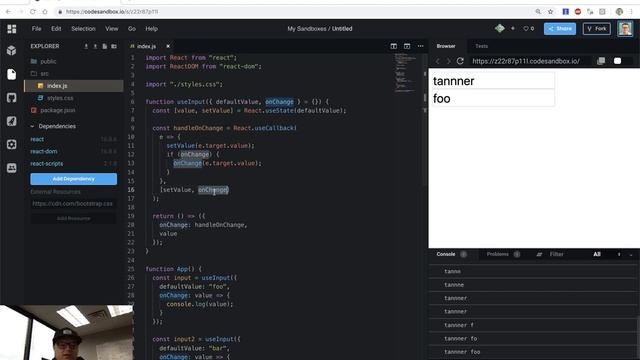Click the preview URL field

tap(531, 61)
